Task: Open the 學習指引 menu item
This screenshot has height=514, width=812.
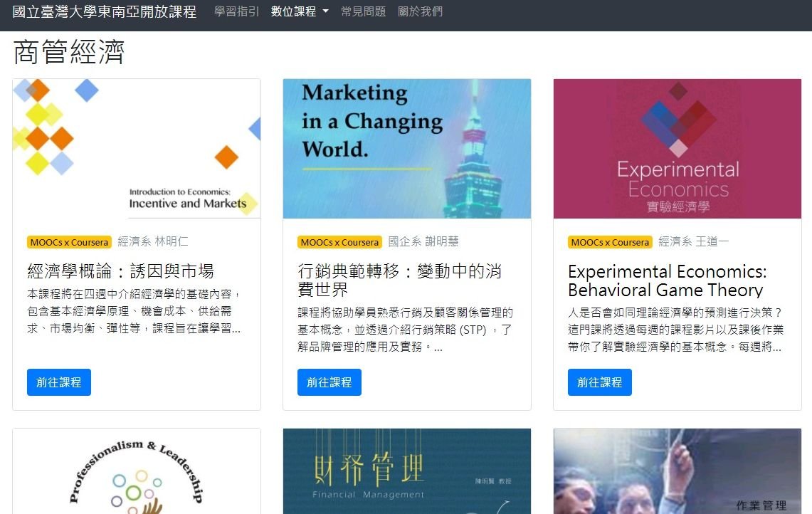Action: pos(237,11)
